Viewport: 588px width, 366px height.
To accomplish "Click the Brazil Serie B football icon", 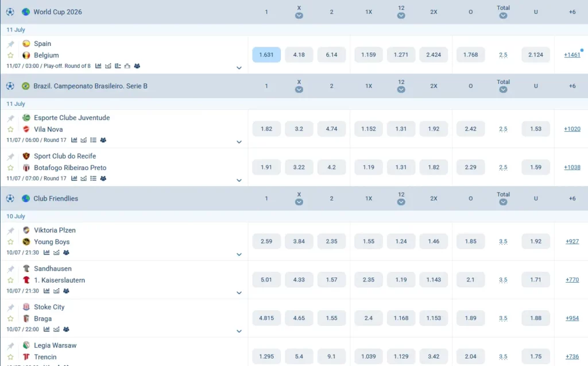I will 10,86.
